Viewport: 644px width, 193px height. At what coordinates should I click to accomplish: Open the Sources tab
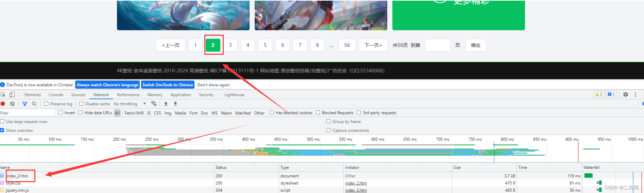[x=78, y=95]
